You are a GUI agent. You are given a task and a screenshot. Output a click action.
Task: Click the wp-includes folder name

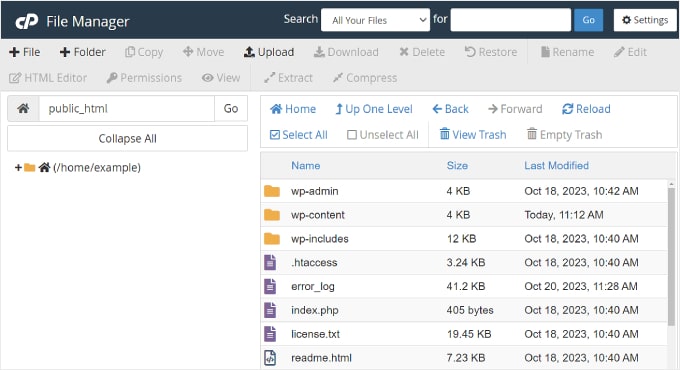tap(320, 239)
